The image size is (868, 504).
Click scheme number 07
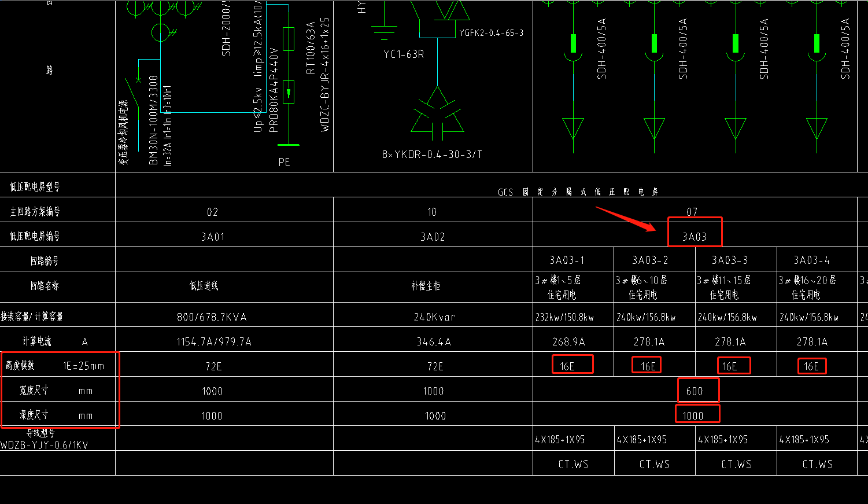click(692, 212)
